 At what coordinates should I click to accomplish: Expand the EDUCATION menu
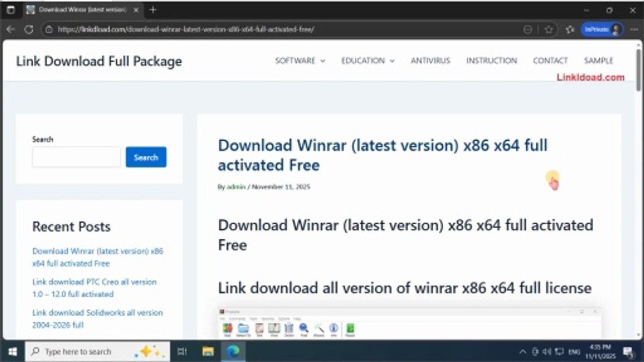[x=368, y=60]
